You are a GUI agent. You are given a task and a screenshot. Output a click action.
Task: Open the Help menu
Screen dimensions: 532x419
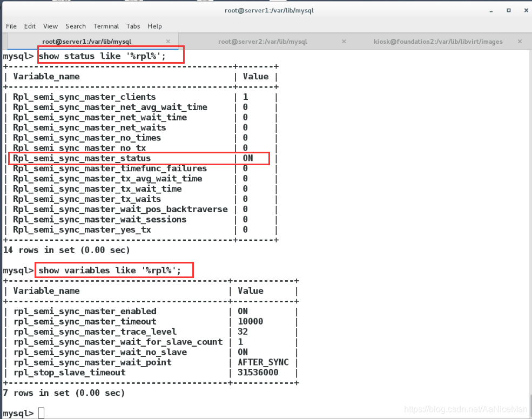click(154, 26)
